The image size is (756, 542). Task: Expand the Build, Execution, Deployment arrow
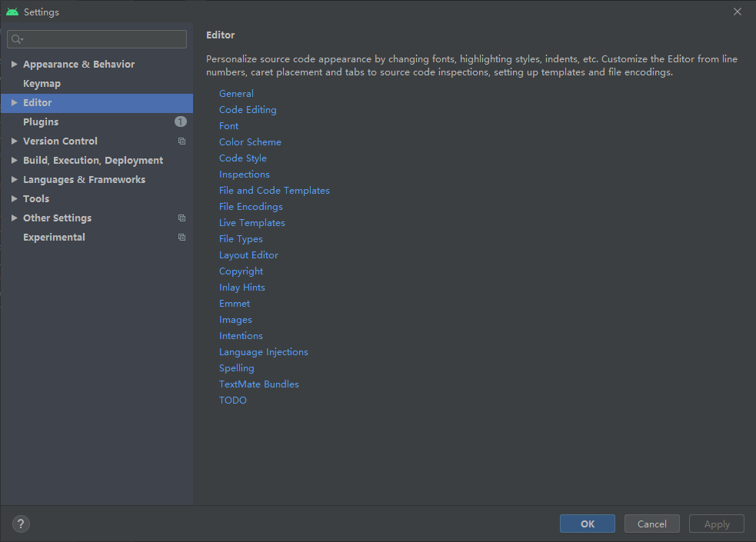pyautogui.click(x=15, y=161)
